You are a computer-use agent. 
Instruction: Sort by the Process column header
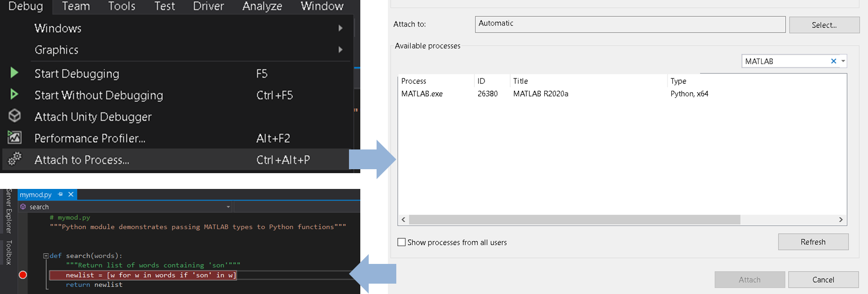[x=436, y=81]
